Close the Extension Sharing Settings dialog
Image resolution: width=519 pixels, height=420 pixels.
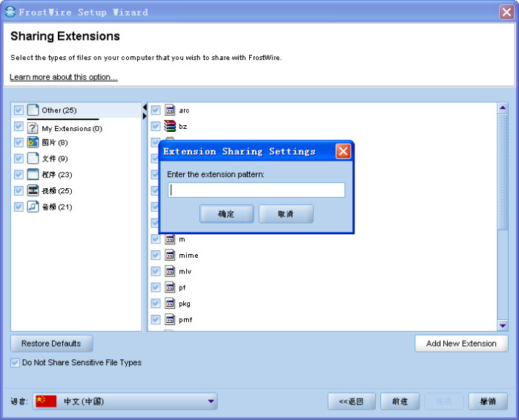(343, 151)
